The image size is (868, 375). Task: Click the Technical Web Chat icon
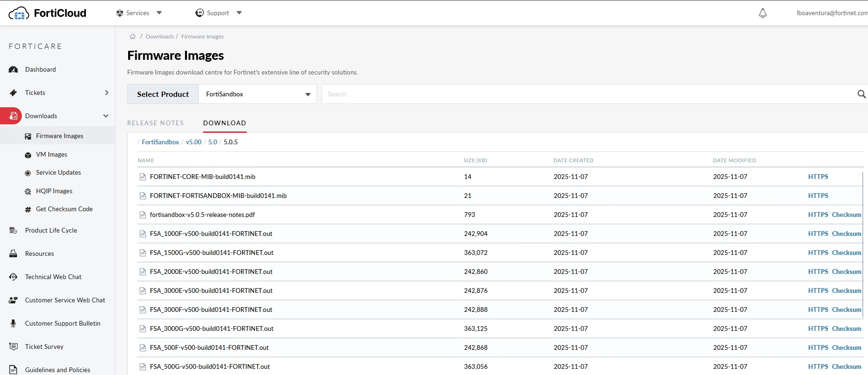click(13, 277)
